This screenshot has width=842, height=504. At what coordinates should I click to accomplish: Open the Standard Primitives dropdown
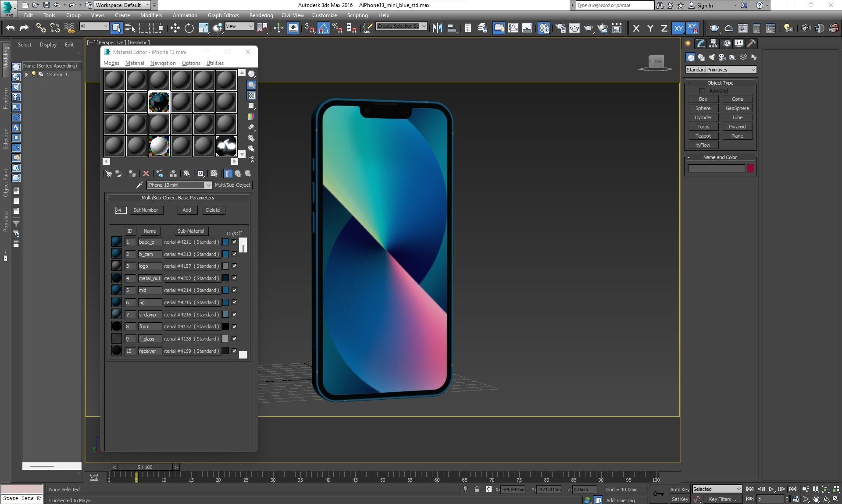721,70
